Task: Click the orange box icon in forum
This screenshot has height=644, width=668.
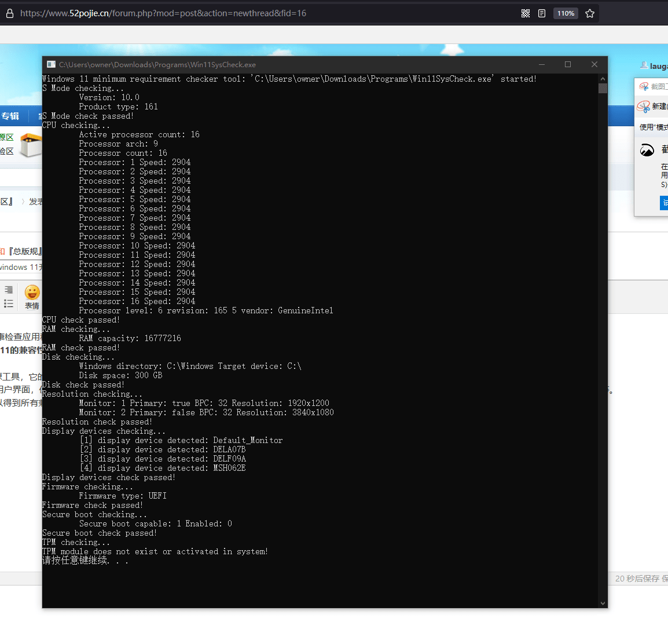Action: click(x=31, y=145)
